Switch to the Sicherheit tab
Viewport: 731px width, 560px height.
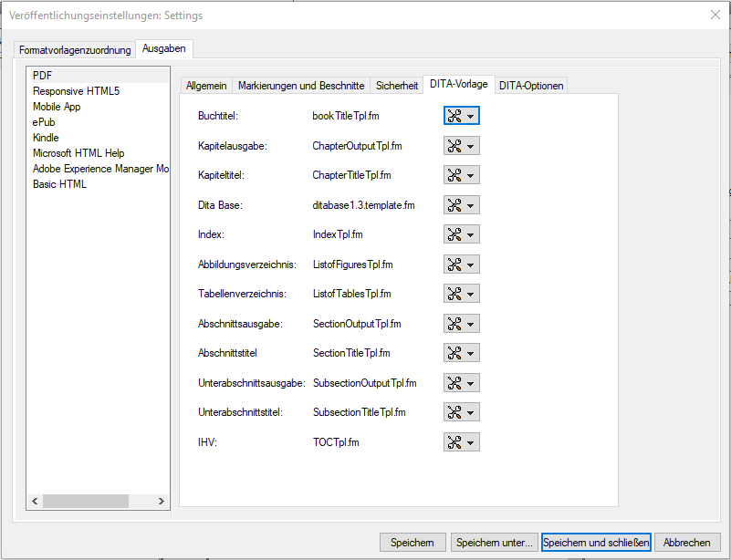click(x=396, y=84)
